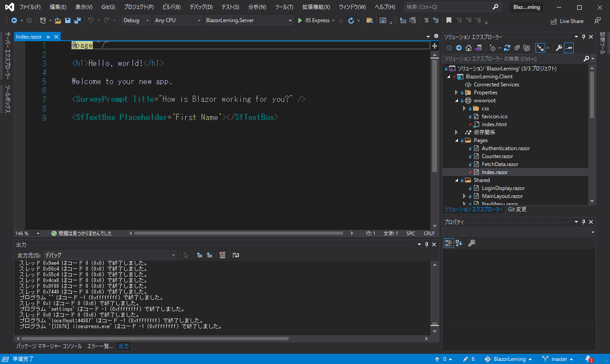The width and height of the screenshot is (610, 364).
Task: Switch to パッケージ マネージャー コンソール tab
Action: pyautogui.click(x=49, y=346)
